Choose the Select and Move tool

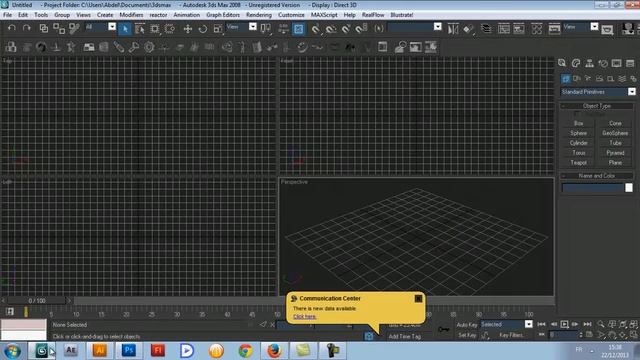tap(187, 29)
